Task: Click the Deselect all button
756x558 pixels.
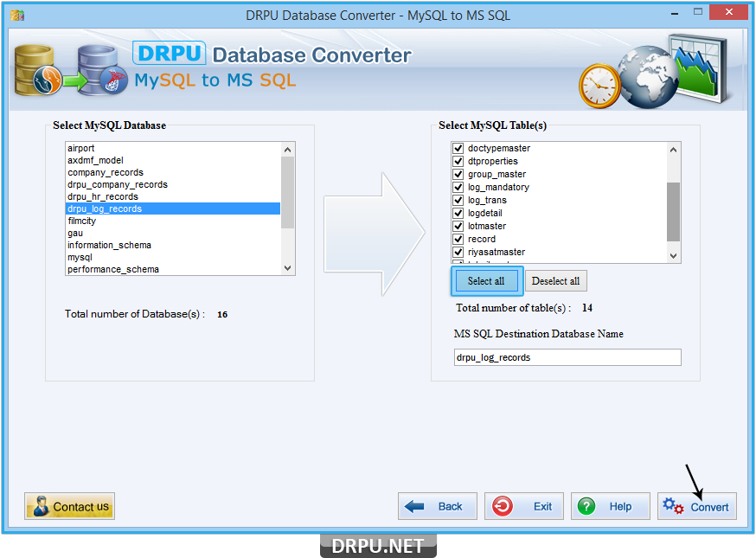Action: (x=556, y=281)
